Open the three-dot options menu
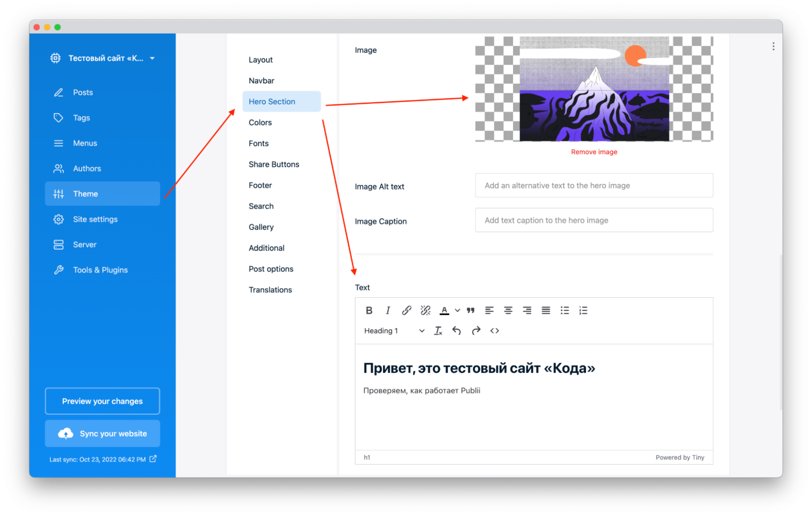The height and width of the screenshot is (516, 812). click(x=773, y=46)
